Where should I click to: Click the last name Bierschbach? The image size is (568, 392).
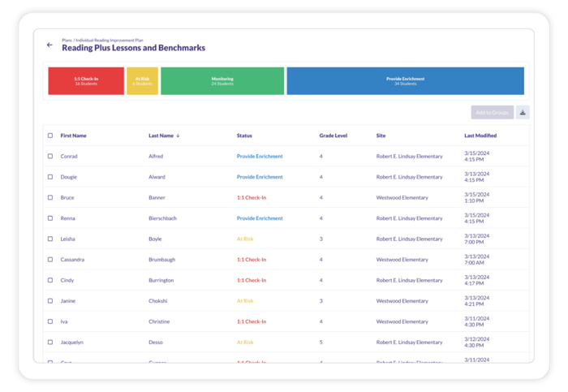[x=162, y=218]
